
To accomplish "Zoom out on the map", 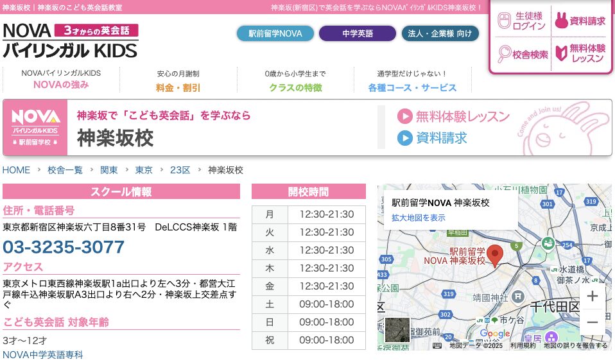I will (x=593, y=322).
